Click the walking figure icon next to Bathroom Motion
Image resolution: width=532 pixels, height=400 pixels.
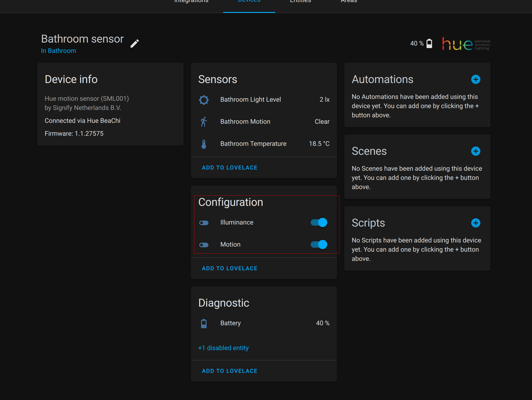(204, 122)
